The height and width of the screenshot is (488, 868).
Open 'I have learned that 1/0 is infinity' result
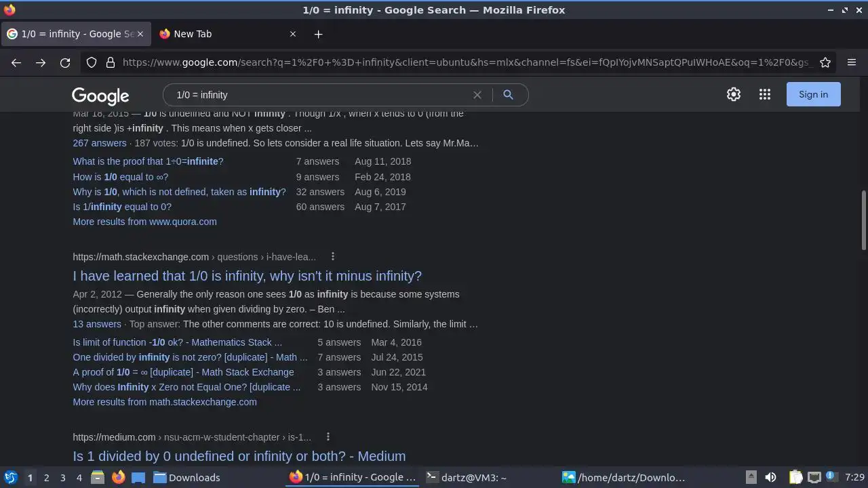248,276
